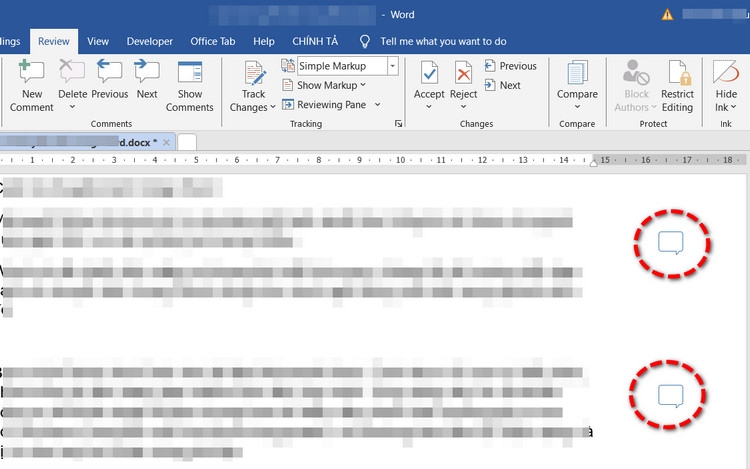Viewport: 750px width, 469px height.
Task: Click the horizontal ruler at 10
Action: tap(400, 160)
